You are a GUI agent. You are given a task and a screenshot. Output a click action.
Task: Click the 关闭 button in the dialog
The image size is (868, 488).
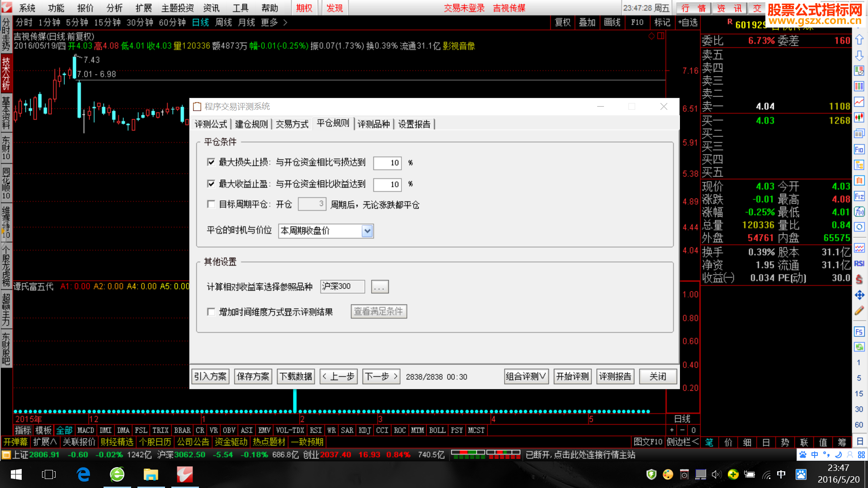point(658,376)
